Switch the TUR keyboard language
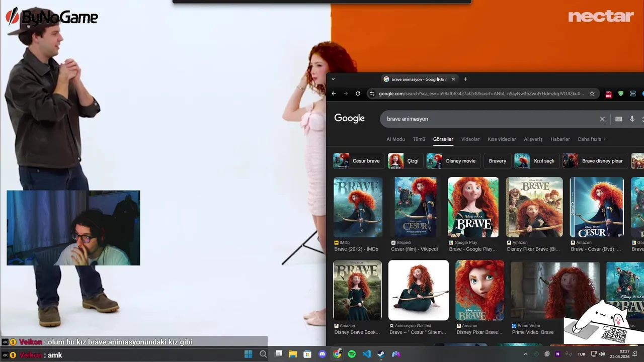Viewport: 644px width, 362px height. tap(581, 354)
